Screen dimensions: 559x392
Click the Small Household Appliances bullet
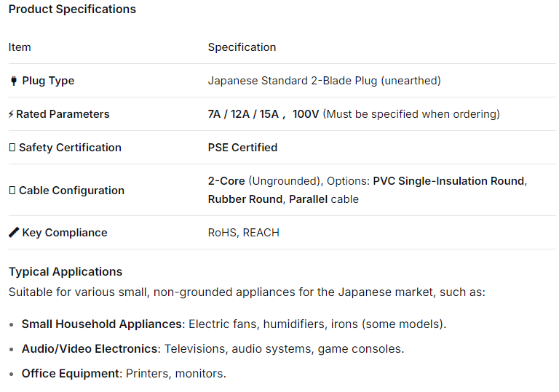click(x=101, y=324)
